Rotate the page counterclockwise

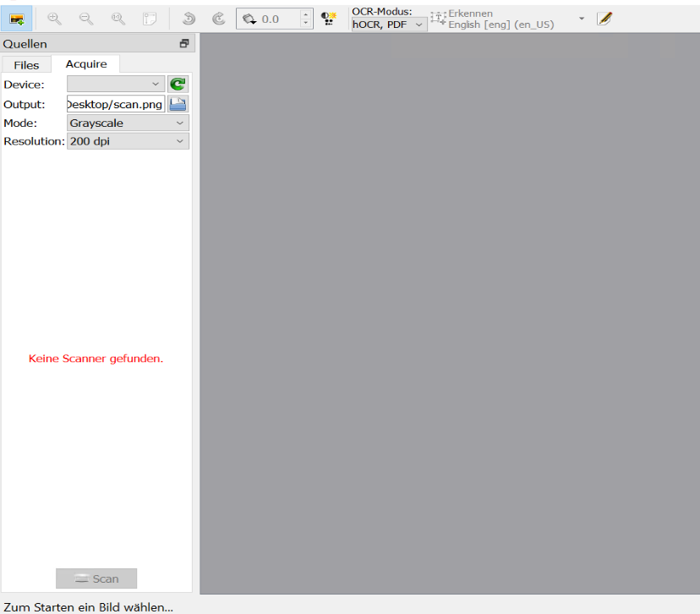pos(187,18)
